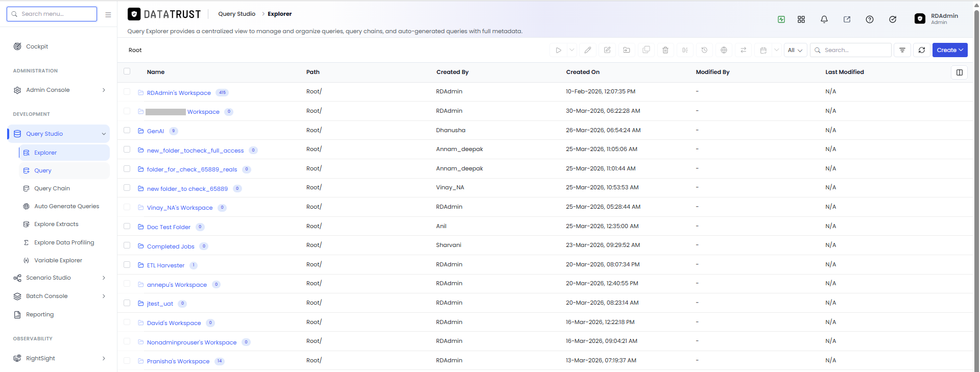Check the ETL Harvester checkbox
Image resolution: width=980 pixels, height=372 pixels.
(x=127, y=264)
